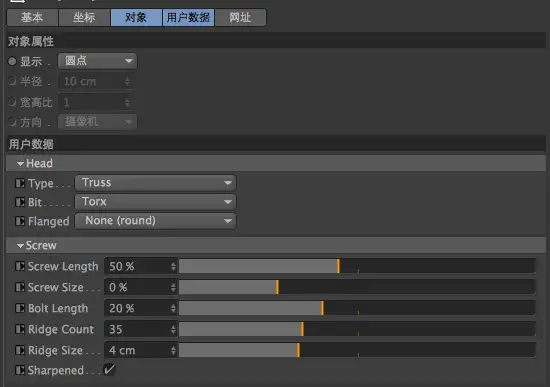This screenshot has height=387, width=550.
Task: Open the Type dropdown set to Truss
Action: tap(155, 183)
